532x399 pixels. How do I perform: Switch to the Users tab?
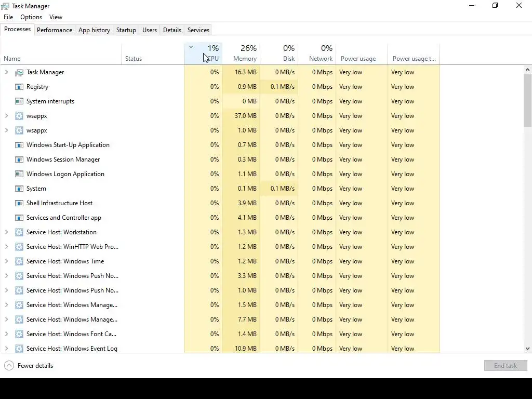pyautogui.click(x=150, y=30)
